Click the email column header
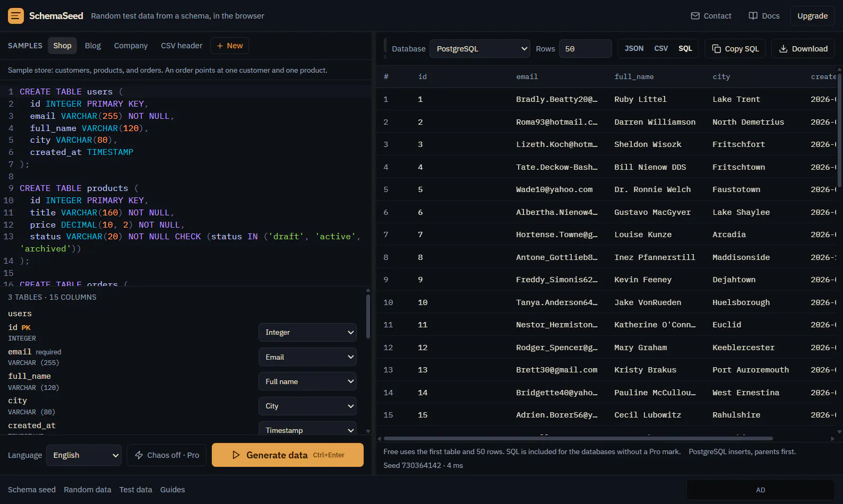The image size is (843, 504). pyautogui.click(x=527, y=77)
